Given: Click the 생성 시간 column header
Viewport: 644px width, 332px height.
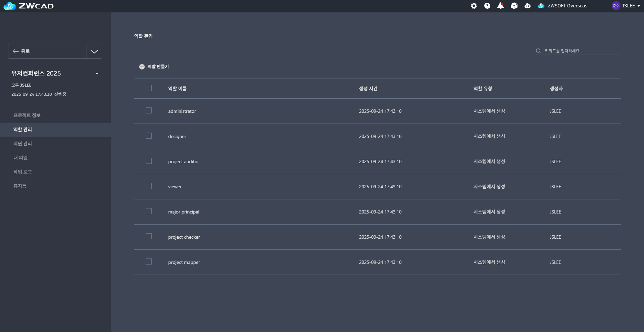Looking at the screenshot, I should [x=368, y=89].
